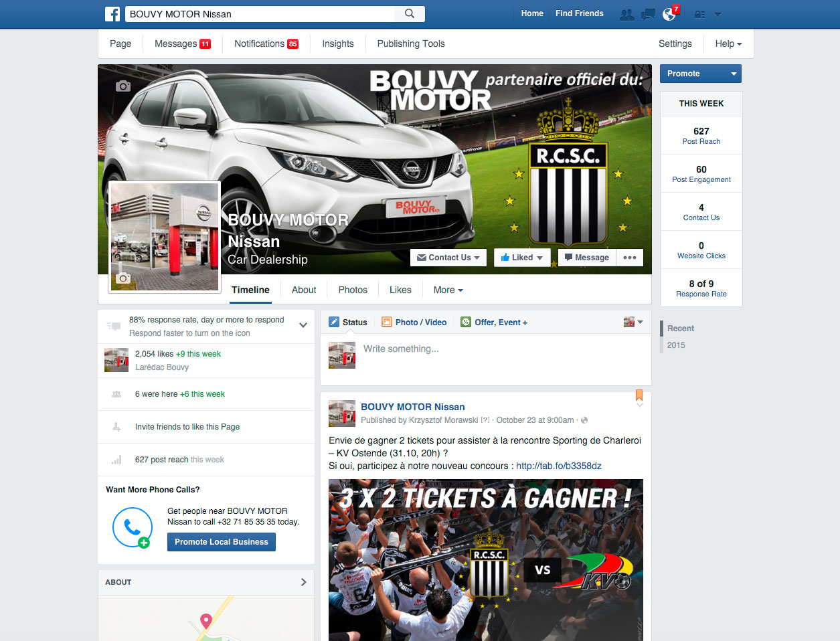Click the orange bookmark icon on post
840x641 pixels.
pyautogui.click(x=639, y=395)
